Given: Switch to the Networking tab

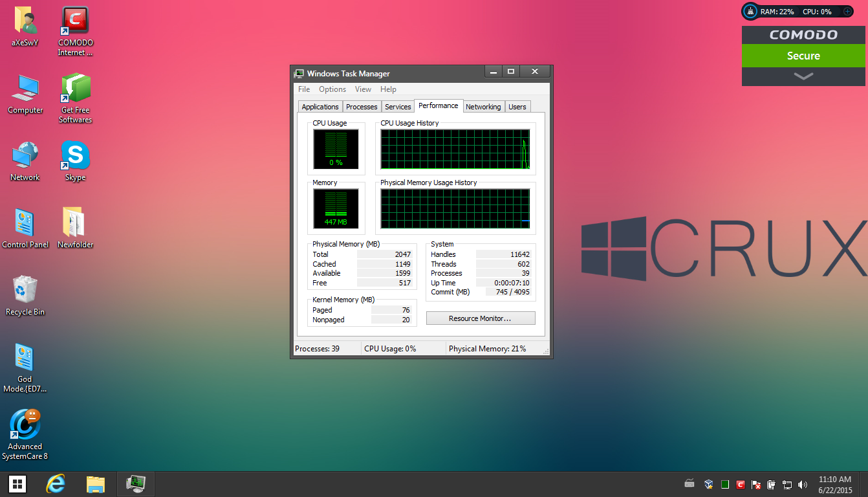Looking at the screenshot, I should (x=483, y=107).
